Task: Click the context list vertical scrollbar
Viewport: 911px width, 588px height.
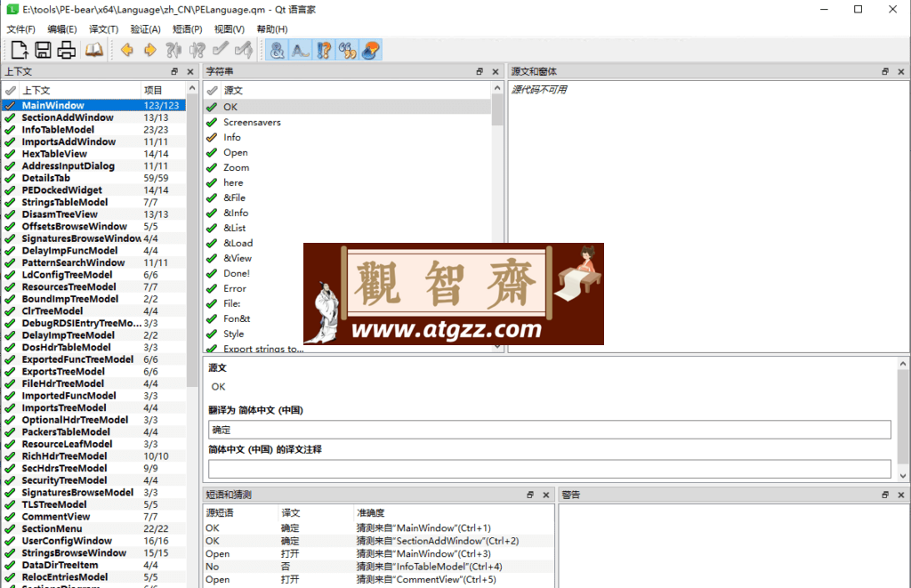Action: coord(192,241)
